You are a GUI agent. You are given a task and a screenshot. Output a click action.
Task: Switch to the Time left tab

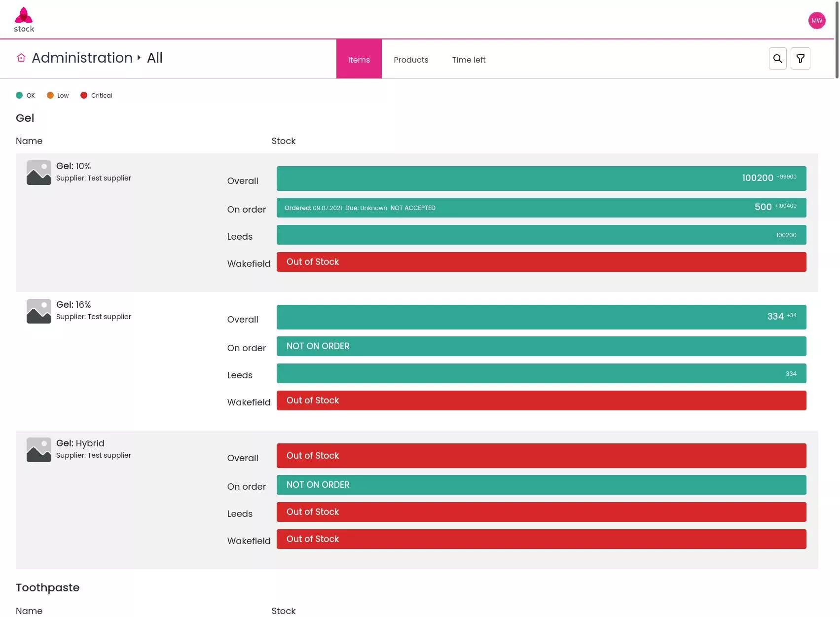tap(469, 60)
